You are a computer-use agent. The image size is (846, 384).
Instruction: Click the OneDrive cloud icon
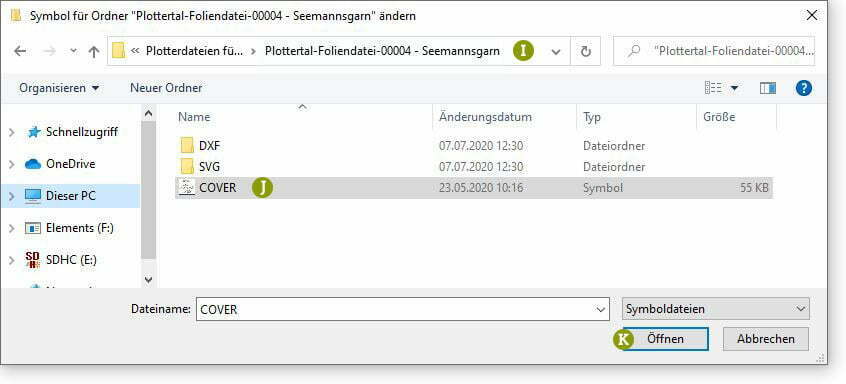[x=33, y=164]
